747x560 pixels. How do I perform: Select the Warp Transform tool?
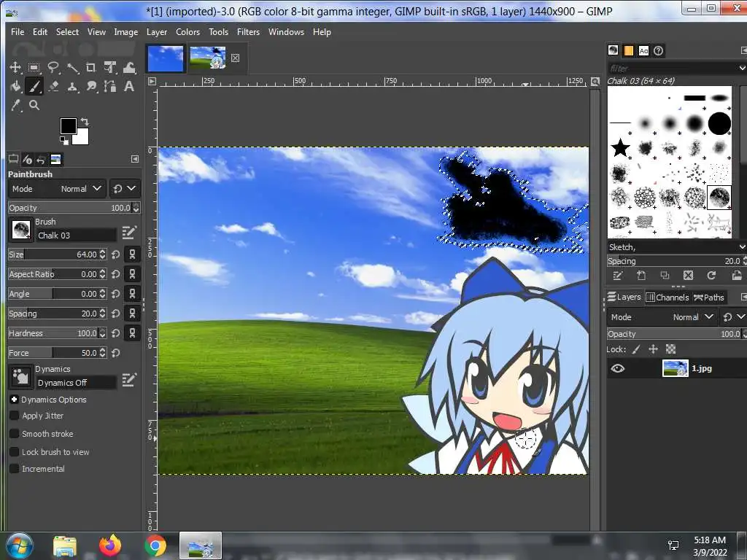click(129, 67)
